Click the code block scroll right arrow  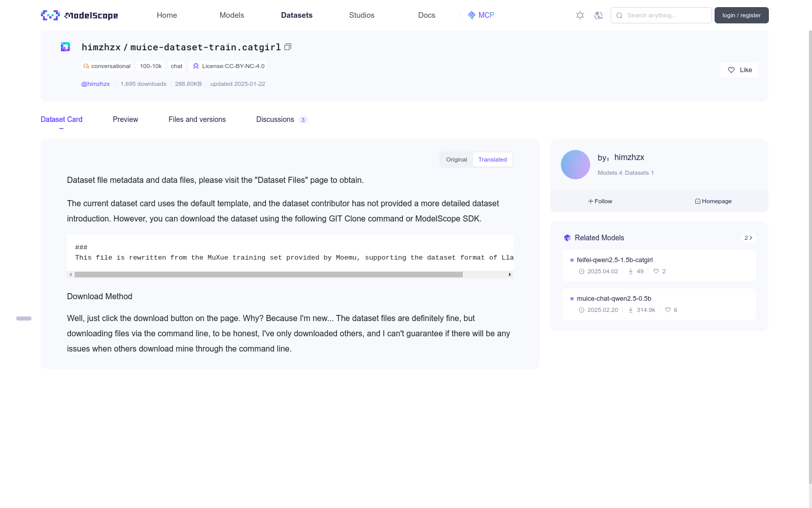(x=510, y=274)
